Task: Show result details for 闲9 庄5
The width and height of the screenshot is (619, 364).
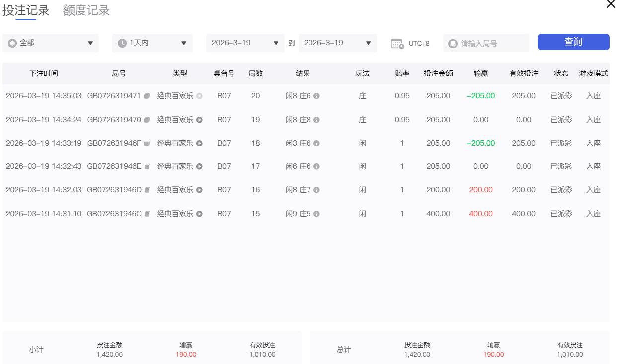Action: point(316,214)
